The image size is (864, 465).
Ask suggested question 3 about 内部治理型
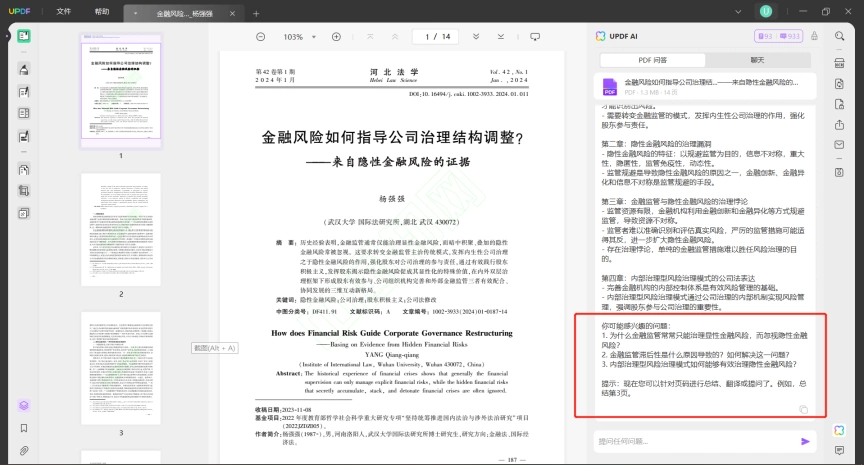click(699, 364)
